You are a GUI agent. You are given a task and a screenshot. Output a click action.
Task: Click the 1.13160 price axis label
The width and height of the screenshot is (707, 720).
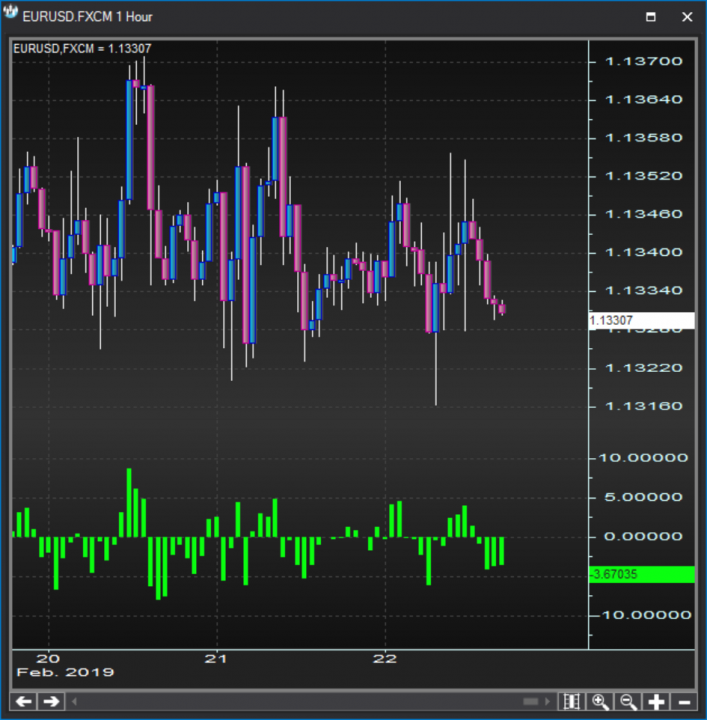pos(644,406)
